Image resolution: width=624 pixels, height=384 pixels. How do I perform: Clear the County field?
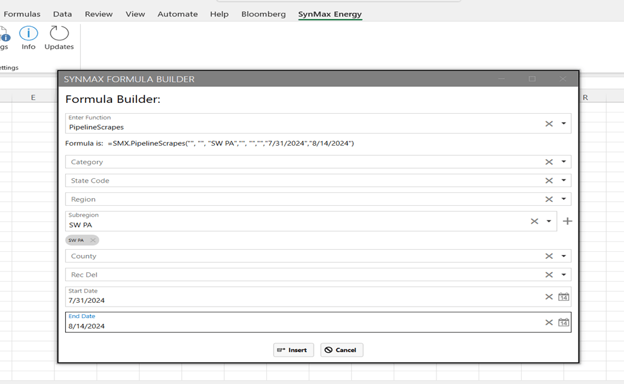pyautogui.click(x=549, y=256)
